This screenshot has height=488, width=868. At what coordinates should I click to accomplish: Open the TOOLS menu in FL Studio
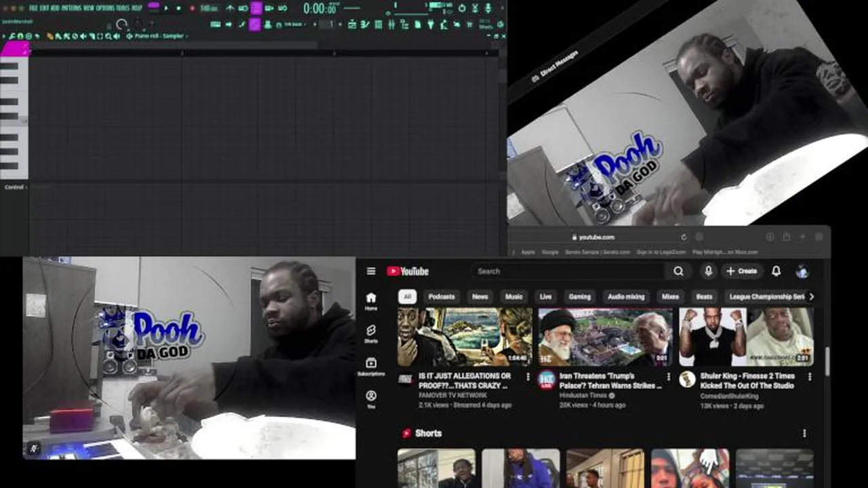coord(123,8)
